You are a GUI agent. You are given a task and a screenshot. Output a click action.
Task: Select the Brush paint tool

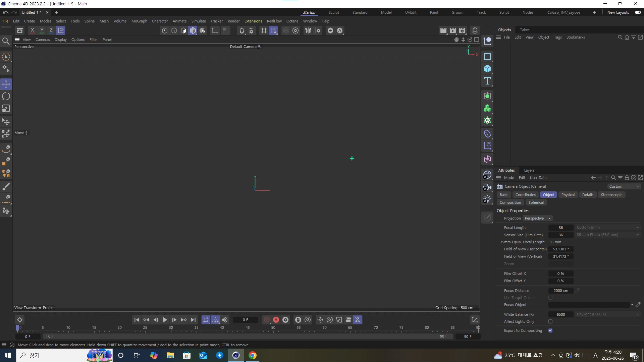click(6, 187)
